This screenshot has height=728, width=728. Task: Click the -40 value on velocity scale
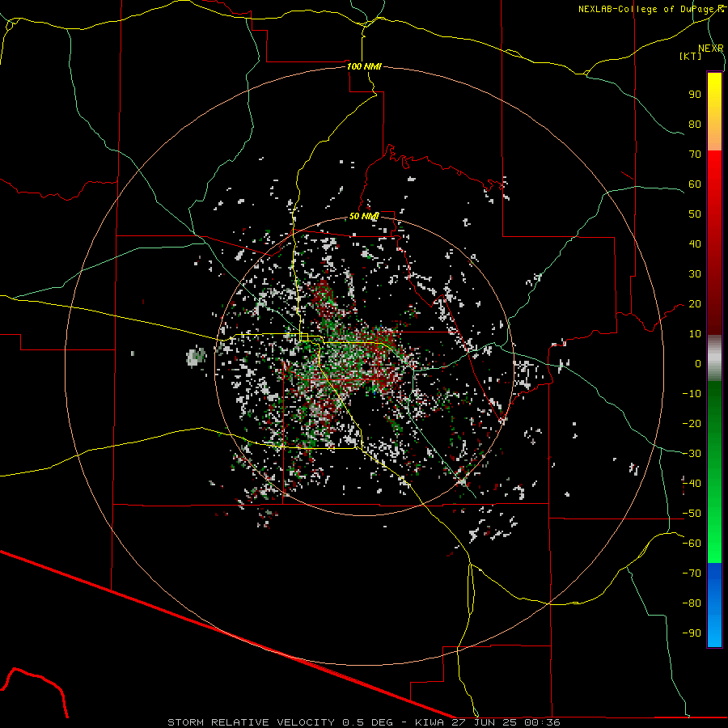click(692, 484)
